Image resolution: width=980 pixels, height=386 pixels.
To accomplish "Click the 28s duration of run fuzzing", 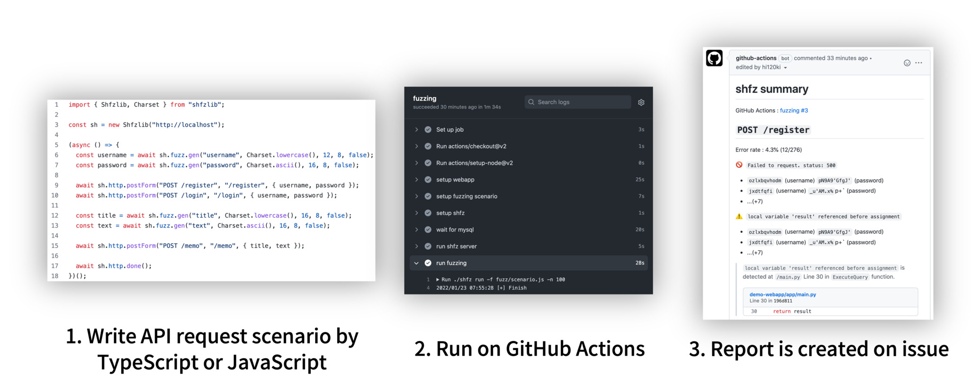I will pos(640,263).
